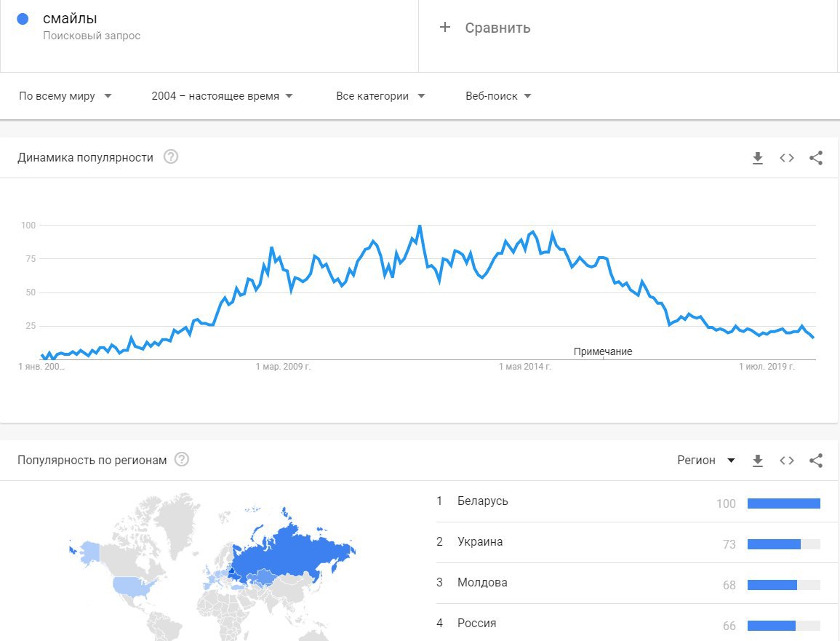This screenshot has width=840, height=641.
Task: Select Украина in the region ranking
Action: pyautogui.click(x=480, y=542)
